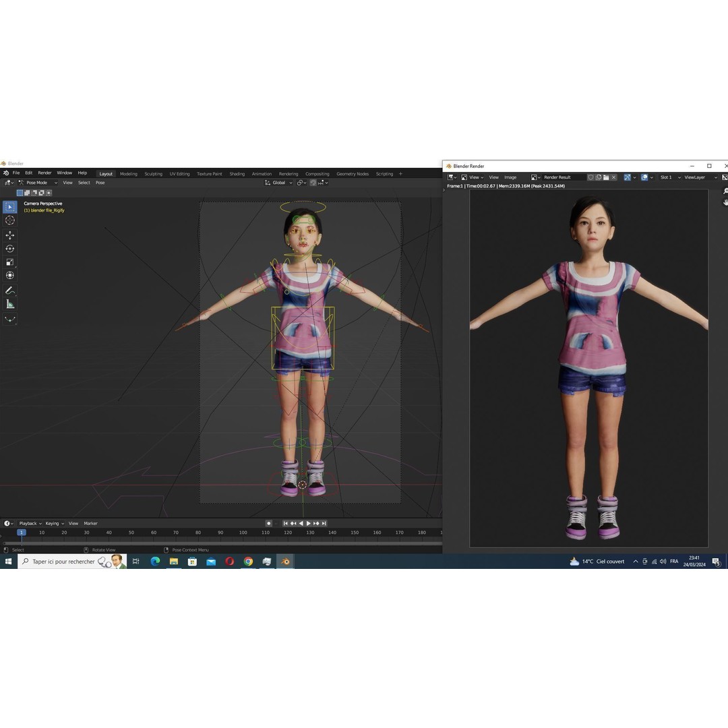Open the Slot 1 dropdown
Screen dimensions: 728x728
[669, 177]
